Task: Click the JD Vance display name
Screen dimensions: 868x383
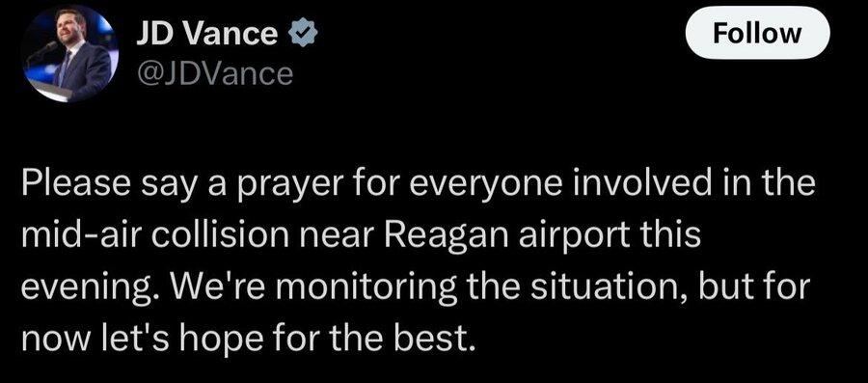Action: [x=207, y=35]
